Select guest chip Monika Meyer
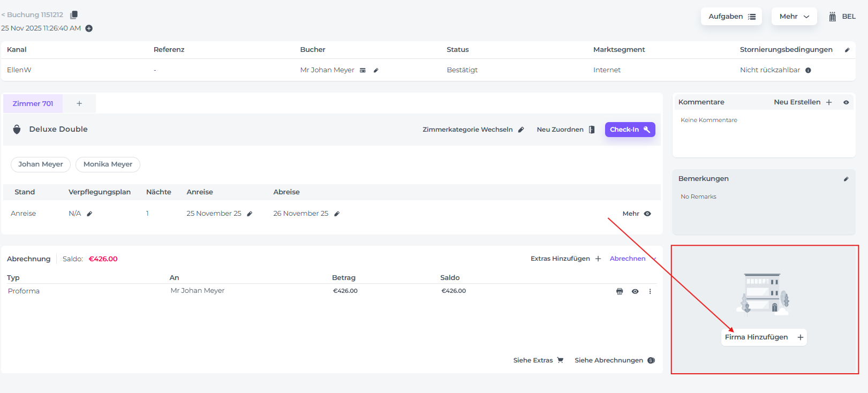 108,164
